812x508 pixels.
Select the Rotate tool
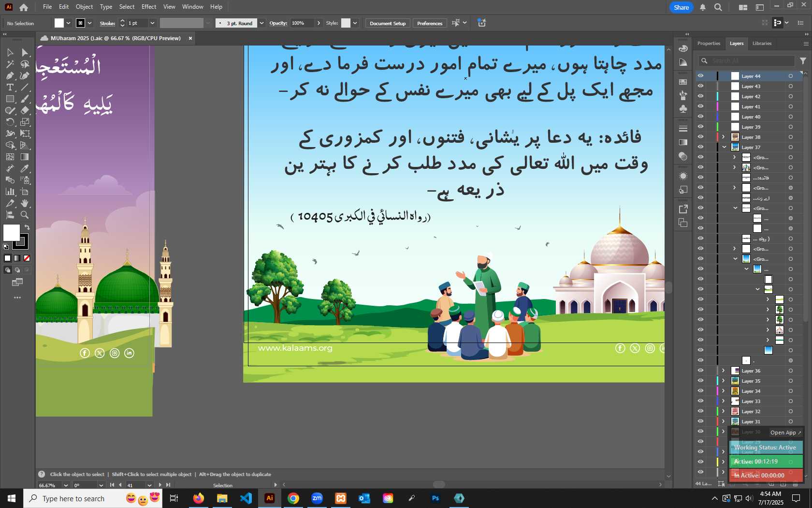pyautogui.click(x=10, y=122)
